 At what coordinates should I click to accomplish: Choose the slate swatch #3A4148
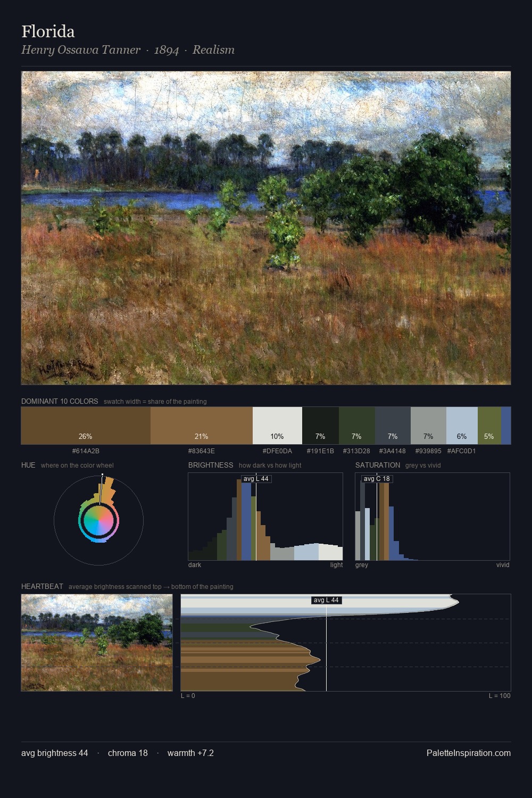pos(393,426)
